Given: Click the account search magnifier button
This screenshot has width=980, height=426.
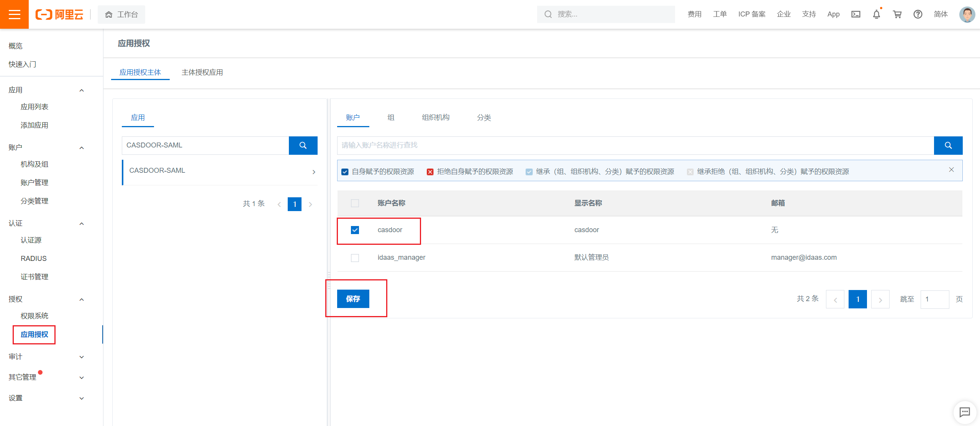Looking at the screenshot, I should tap(948, 146).
